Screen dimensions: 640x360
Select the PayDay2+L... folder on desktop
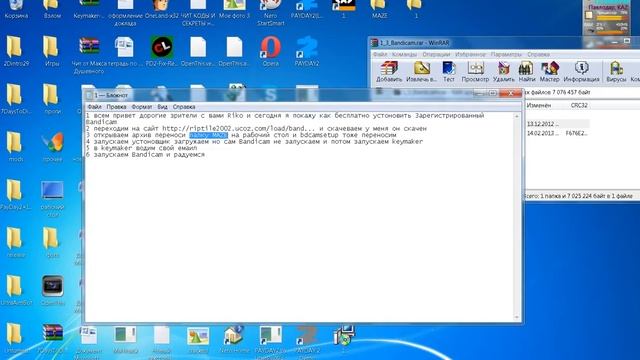click(x=16, y=195)
